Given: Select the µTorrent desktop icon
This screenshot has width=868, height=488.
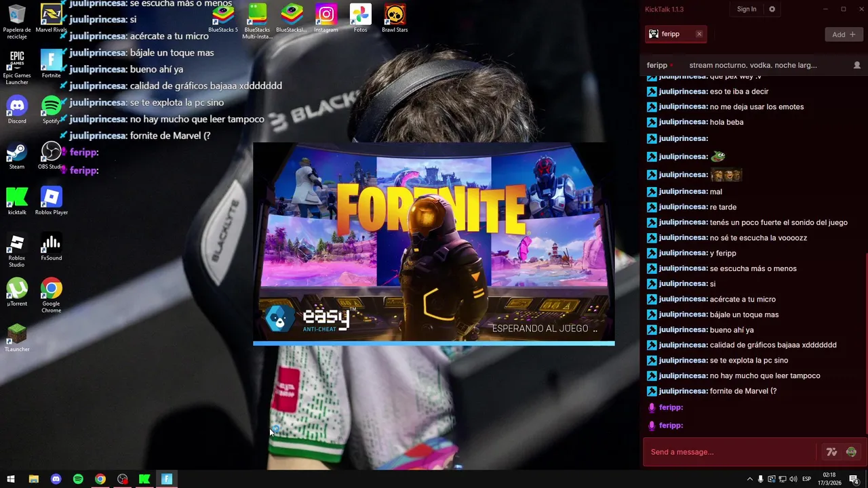Looking at the screenshot, I should pyautogui.click(x=17, y=293).
